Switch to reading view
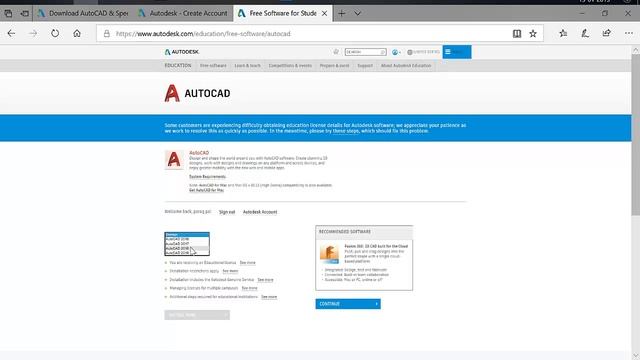Image resolution: width=640 pixels, height=360 pixels. [x=517, y=34]
